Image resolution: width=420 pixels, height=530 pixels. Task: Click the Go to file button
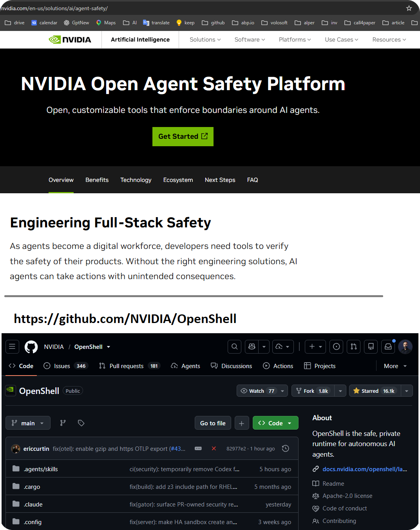[x=213, y=423]
